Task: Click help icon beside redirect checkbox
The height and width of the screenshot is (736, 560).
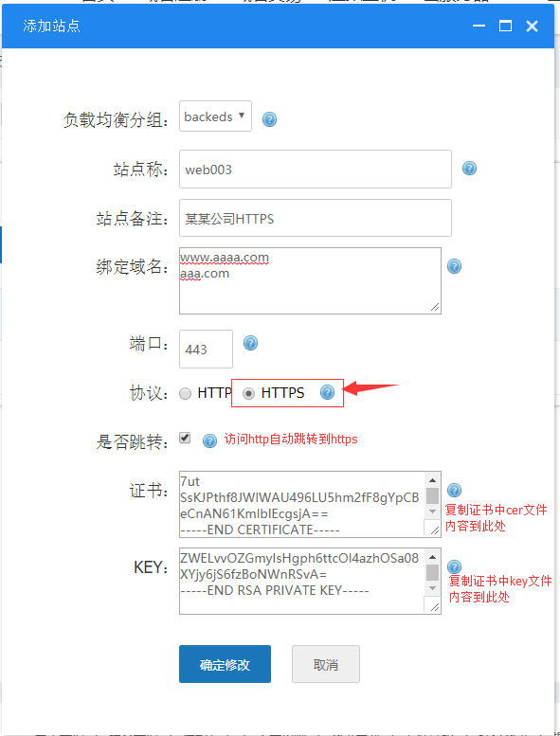Action: coord(209,440)
